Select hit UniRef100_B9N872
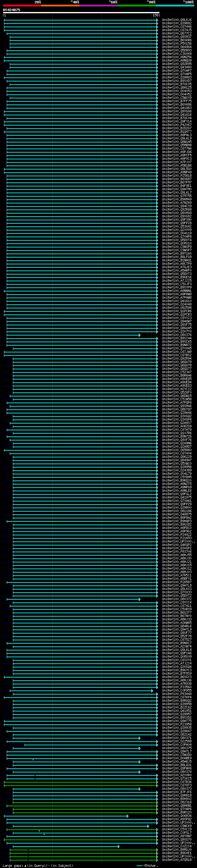This screenshot has width=197, height=868. (176, 345)
